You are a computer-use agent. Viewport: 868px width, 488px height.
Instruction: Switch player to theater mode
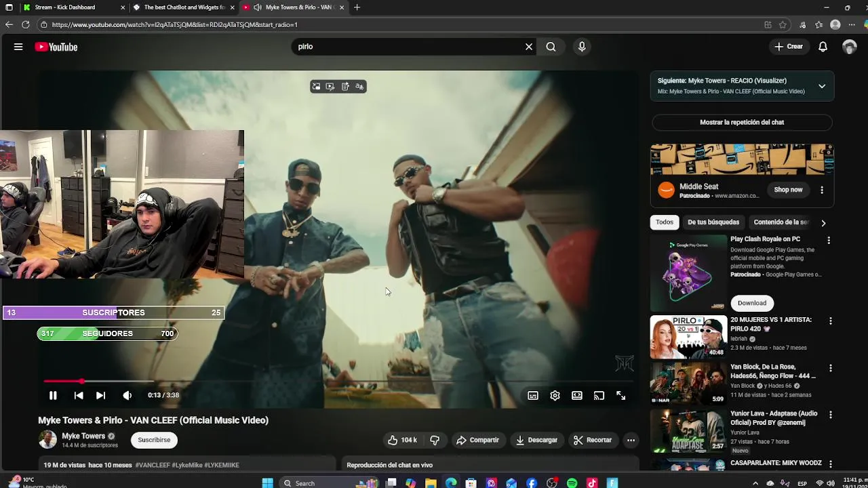tap(577, 396)
